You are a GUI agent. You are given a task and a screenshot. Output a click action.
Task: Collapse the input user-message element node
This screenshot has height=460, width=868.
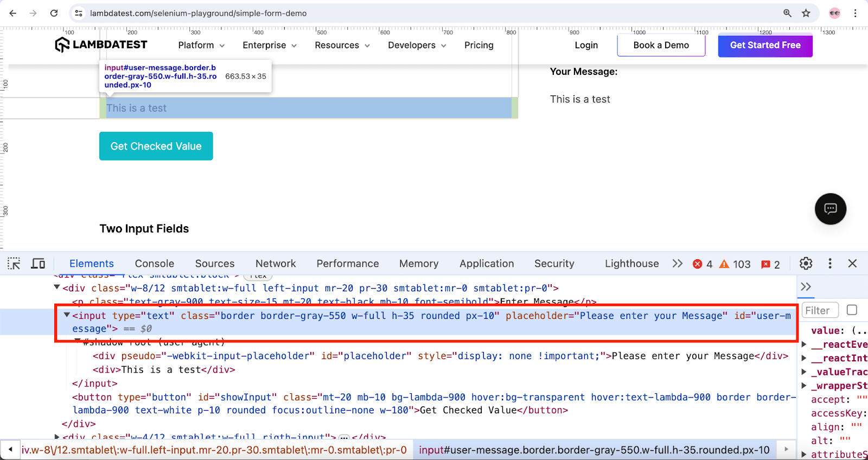click(x=67, y=315)
